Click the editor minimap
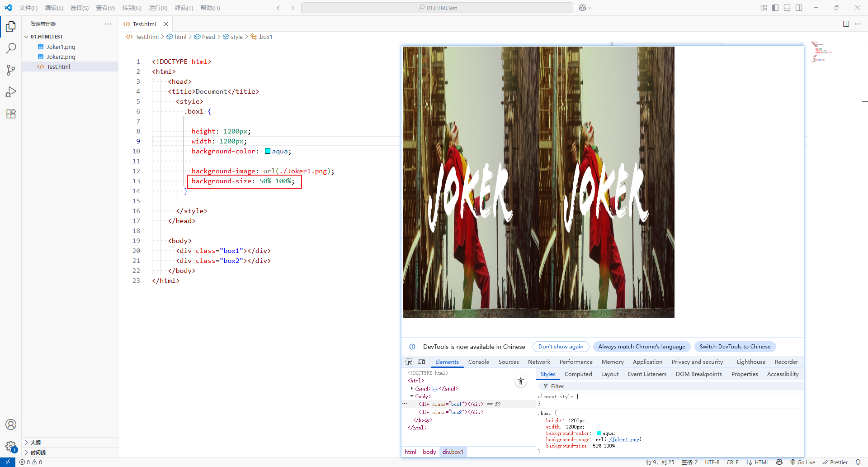 coord(821,51)
